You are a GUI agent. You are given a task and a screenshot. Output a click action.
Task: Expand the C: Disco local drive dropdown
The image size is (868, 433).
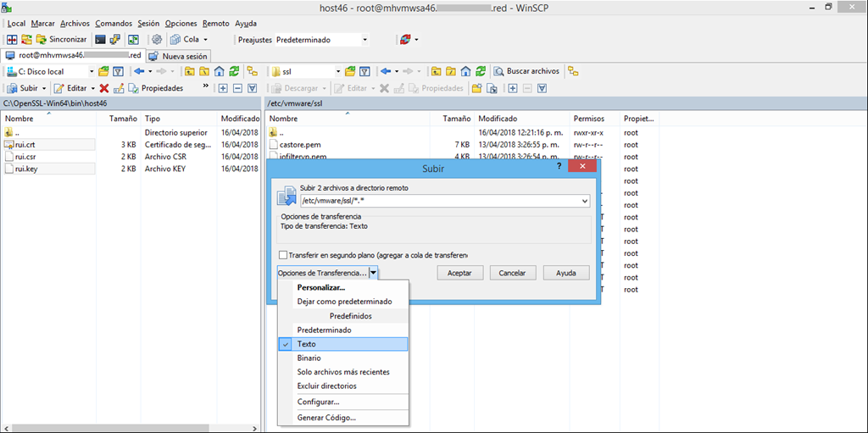point(92,71)
